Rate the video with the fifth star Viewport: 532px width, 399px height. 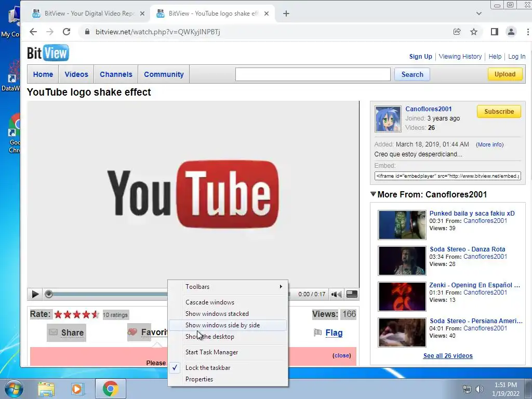(96, 314)
